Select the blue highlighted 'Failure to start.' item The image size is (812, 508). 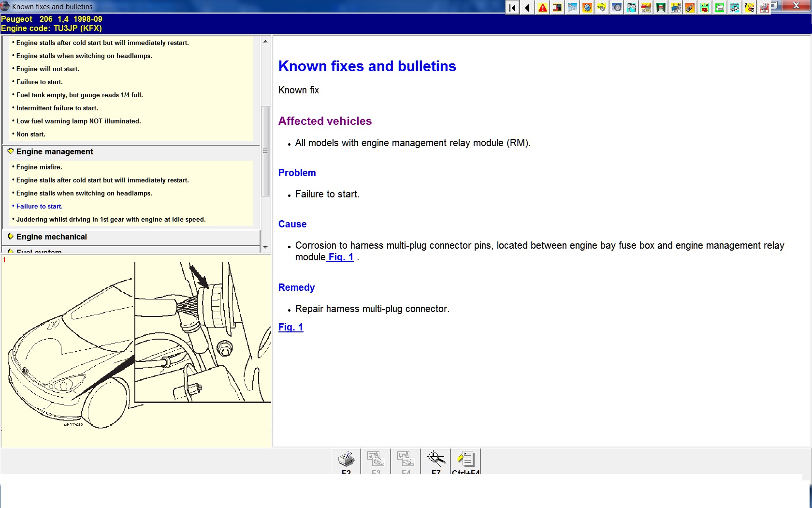click(40, 207)
